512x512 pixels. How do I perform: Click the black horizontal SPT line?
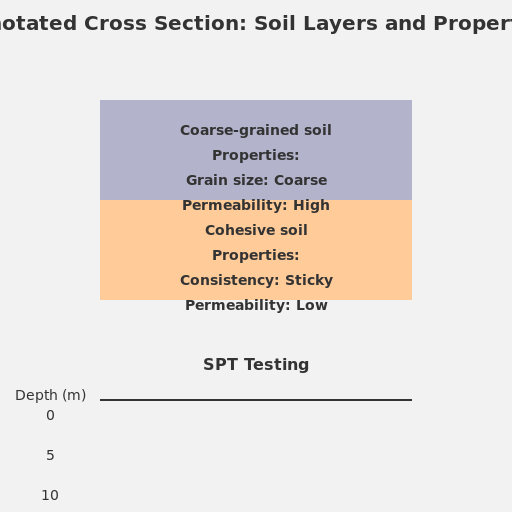pyautogui.click(x=256, y=400)
